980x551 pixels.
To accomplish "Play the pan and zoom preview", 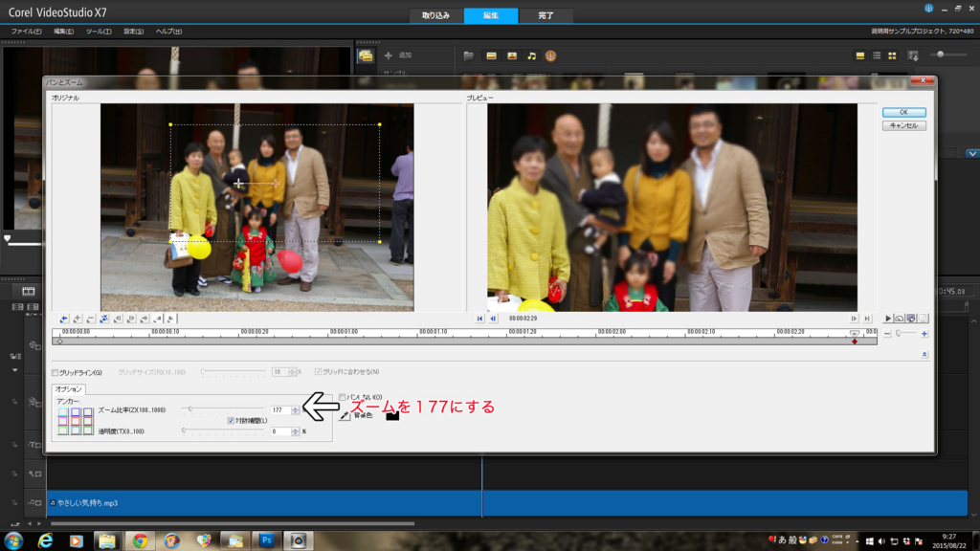I will tap(887, 319).
